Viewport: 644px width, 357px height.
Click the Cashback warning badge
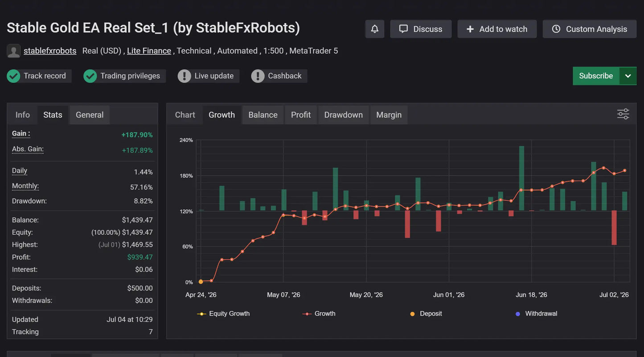[x=279, y=76]
